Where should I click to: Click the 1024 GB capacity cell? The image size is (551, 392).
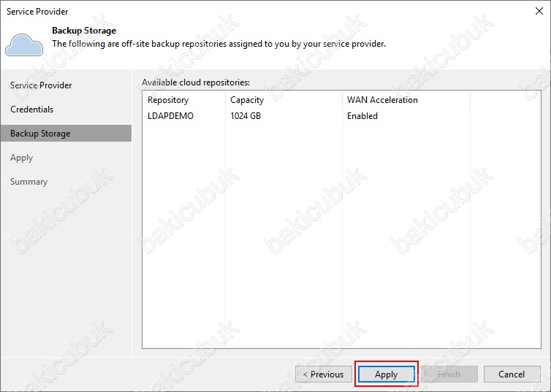click(246, 116)
